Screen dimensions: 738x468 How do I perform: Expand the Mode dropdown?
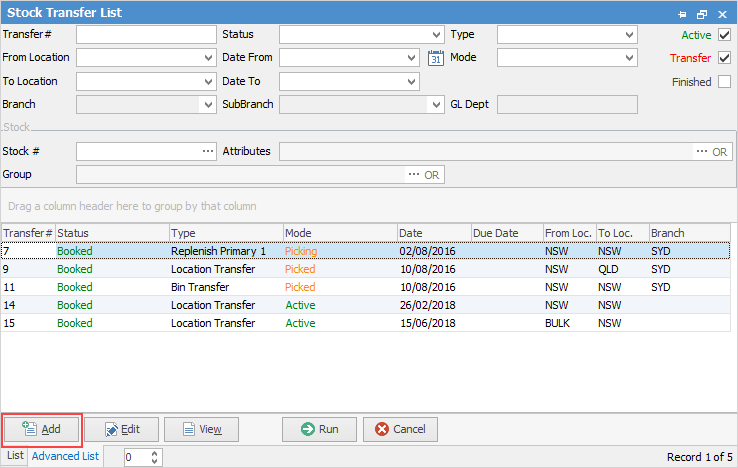(629, 58)
